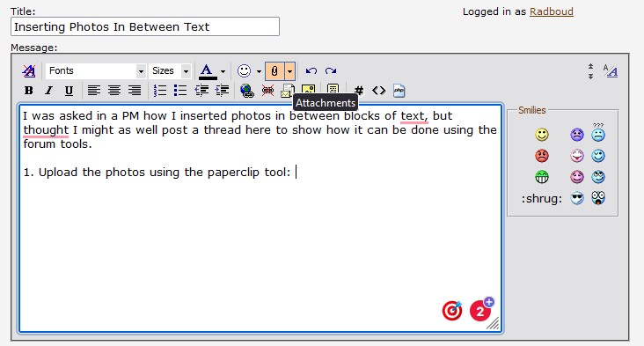The height and width of the screenshot is (346, 644).
Task: Open the Attachments dropdown arrow
Action: 289,71
